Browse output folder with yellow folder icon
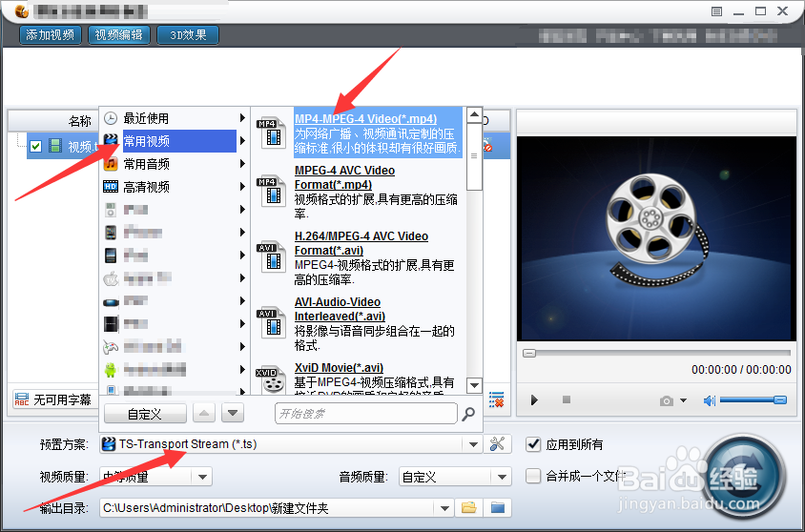This screenshot has width=805, height=532. coord(468,508)
